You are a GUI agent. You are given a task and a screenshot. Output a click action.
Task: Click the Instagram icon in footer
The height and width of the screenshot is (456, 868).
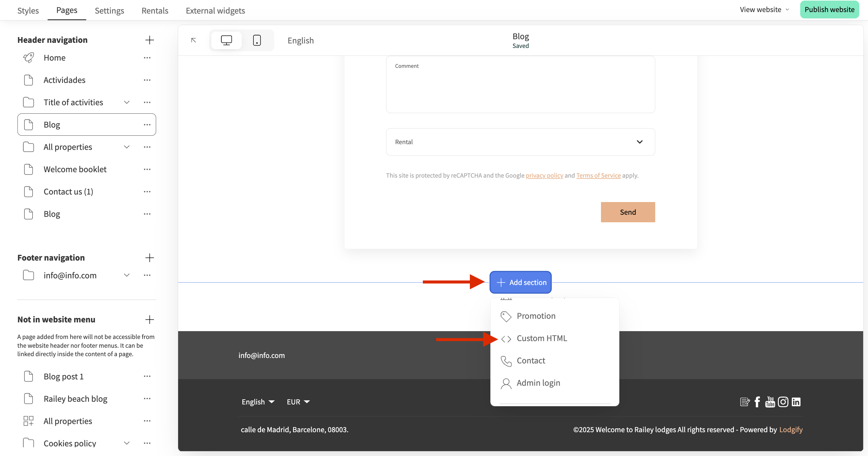tap(783, 402)
